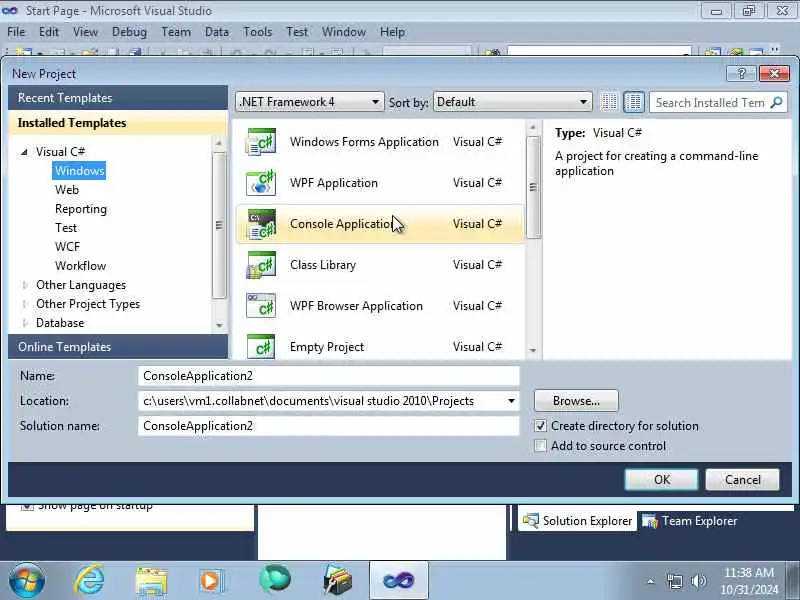Select the WPF Browser Application template icon
Viewport: 800px width, 600px height.
pyautogui.click(x=261, y=306)
